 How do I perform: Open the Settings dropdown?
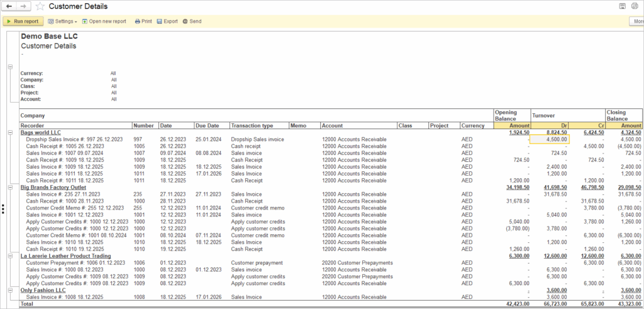click(x=62, y=21)
